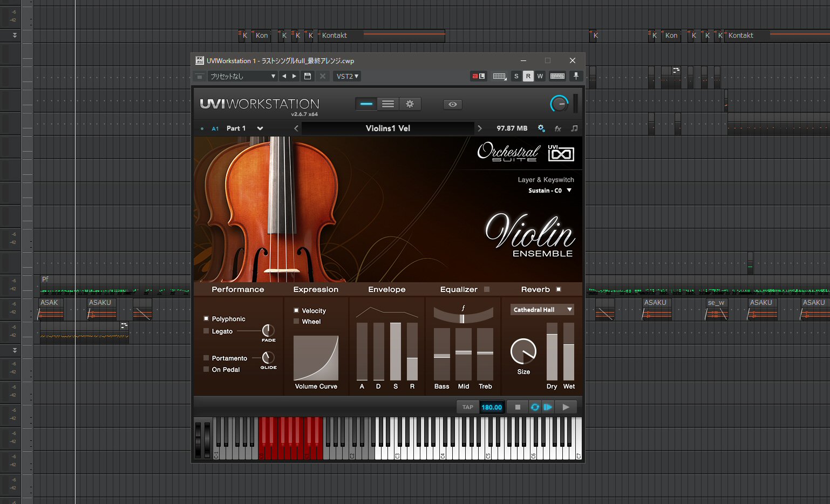The height and width of the screenshot is (504, 830).
Task: Open the Cathedral Hall reverb type dropdown
Action: coord(542,310)
